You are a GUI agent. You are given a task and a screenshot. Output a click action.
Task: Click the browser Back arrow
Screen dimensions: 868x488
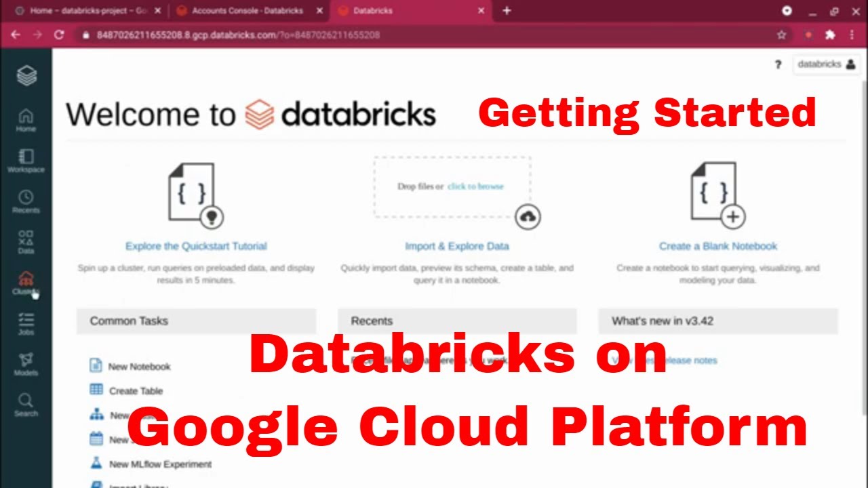click(16, 35)
